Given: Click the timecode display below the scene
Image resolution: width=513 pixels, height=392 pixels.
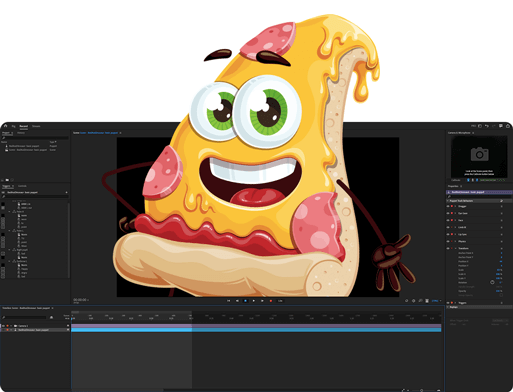Looking at the screenshot, I should coord(80,300).
